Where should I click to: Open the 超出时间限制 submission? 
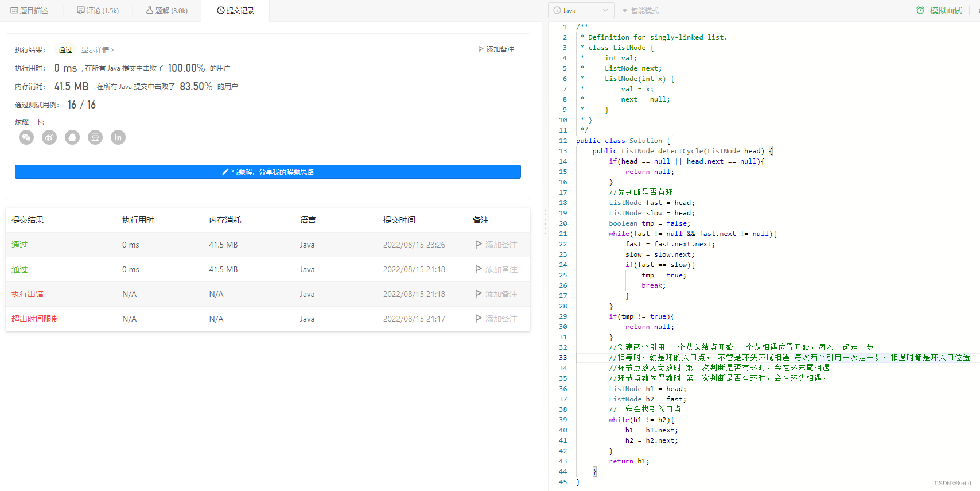click(36, 319)
